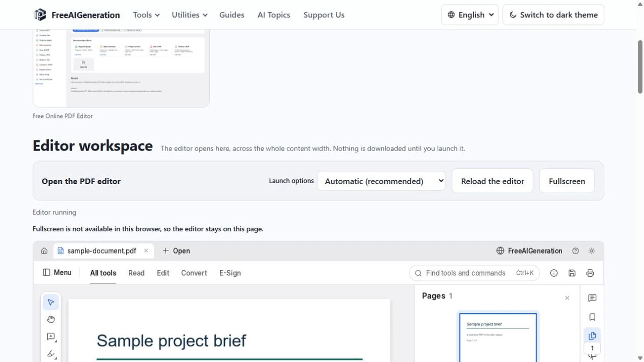
Task: Toggle the editor brightness theme icon
Action: 592,251
